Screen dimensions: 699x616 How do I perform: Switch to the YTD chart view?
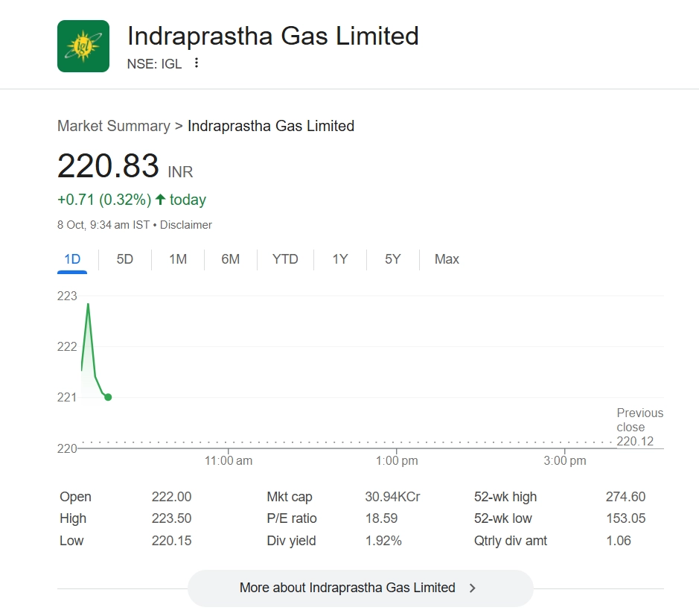[285, 259]
